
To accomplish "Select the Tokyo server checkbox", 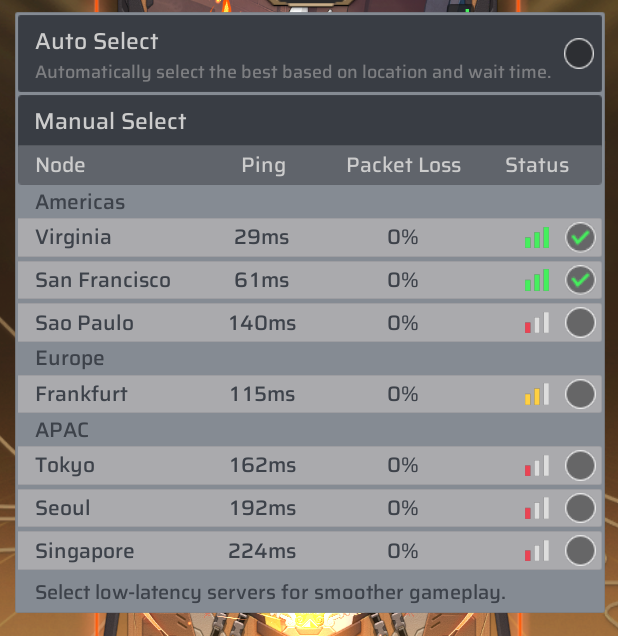I will click(x=580, y=465).
